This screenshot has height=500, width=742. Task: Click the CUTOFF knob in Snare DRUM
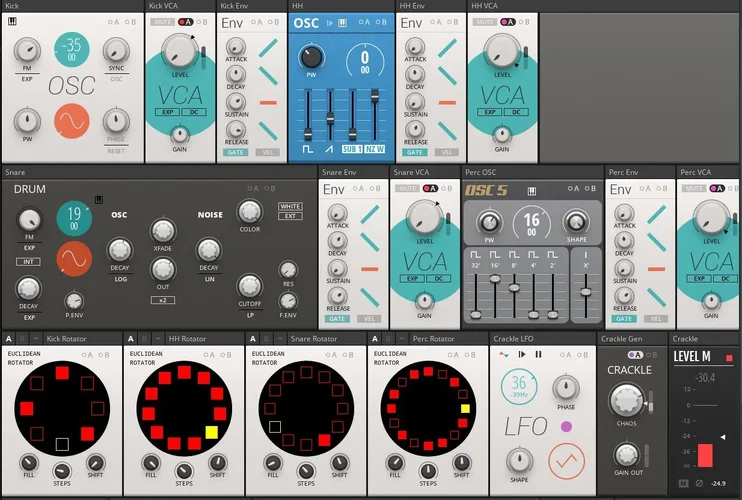[x=250, y=286]
